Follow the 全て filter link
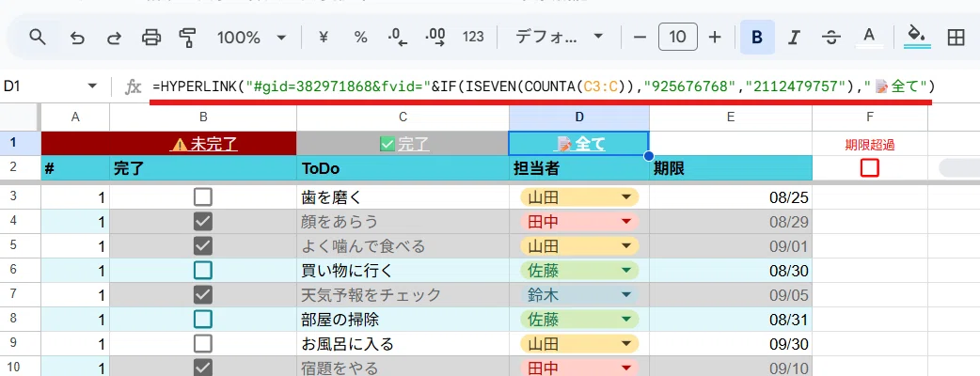The width and height of the screenshot is (980, 376). click(580, 144)
